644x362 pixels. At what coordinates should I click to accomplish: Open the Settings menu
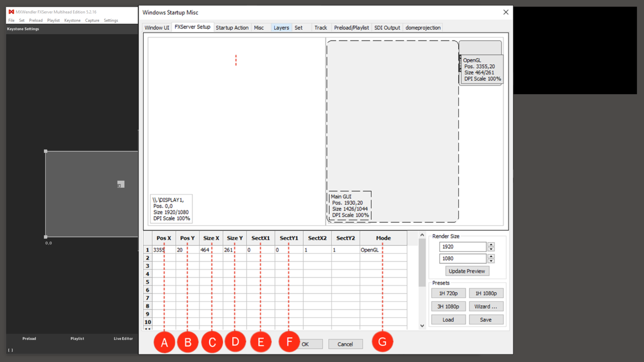click(111, 20)
